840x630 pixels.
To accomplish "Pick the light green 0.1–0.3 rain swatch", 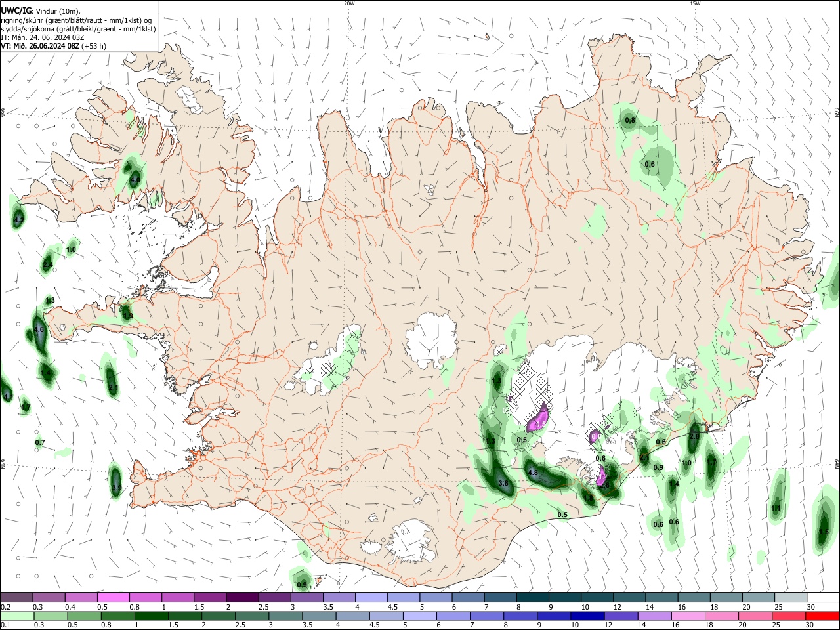I will [17, 616].
